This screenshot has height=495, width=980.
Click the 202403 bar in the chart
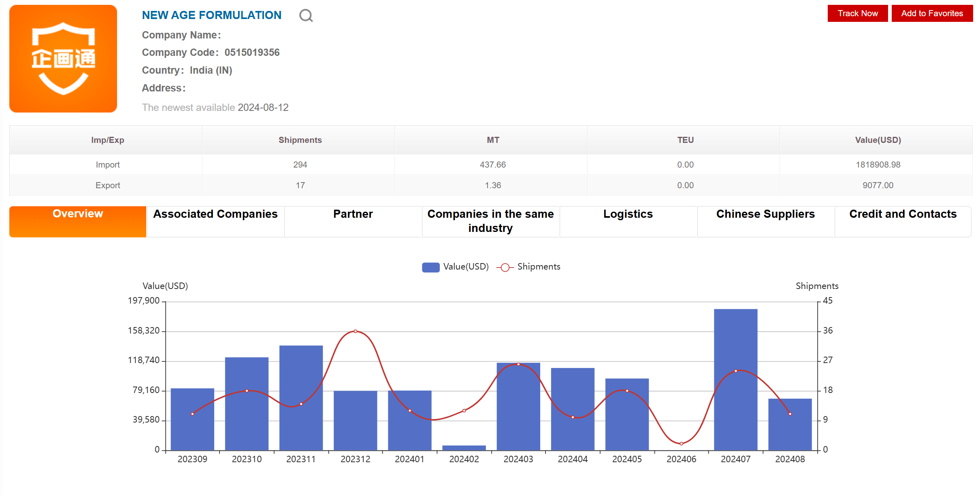point(518,406)
